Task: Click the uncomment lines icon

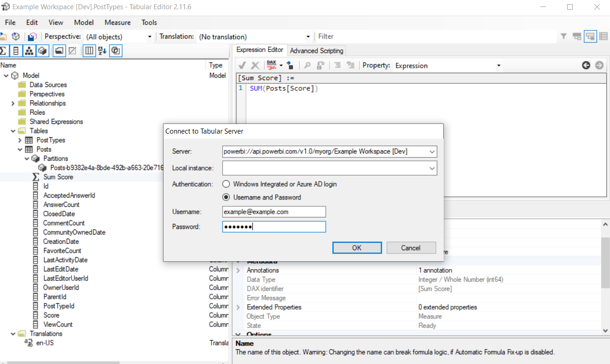Action: coord(351,65)
